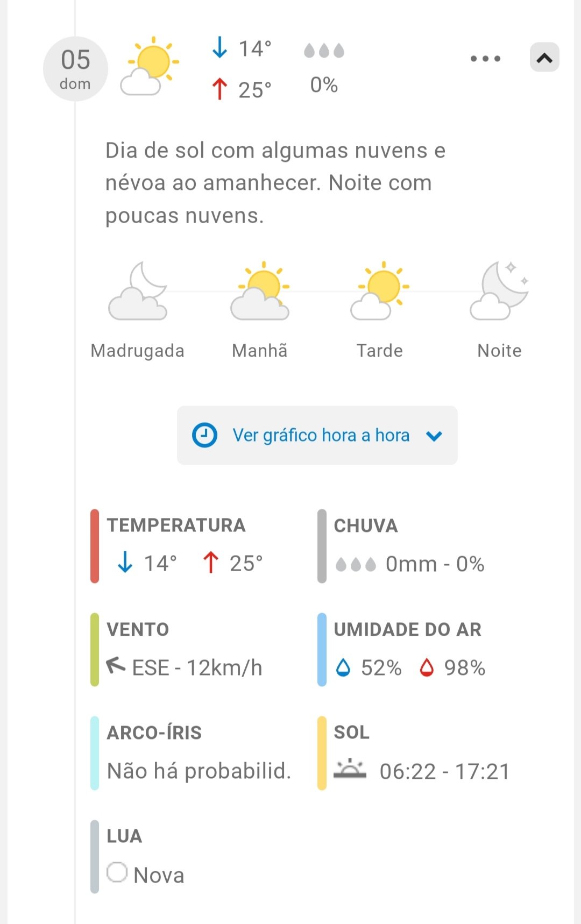
Task: Tap the Madrugada cloudy moon icon
Action: pyautogui.click(x=138, y=292)
